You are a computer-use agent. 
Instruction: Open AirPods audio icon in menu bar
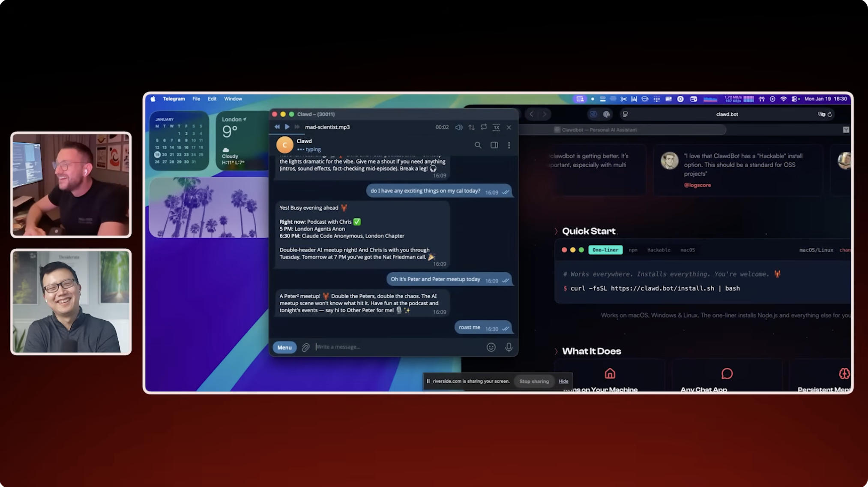[x=761, y=99]
